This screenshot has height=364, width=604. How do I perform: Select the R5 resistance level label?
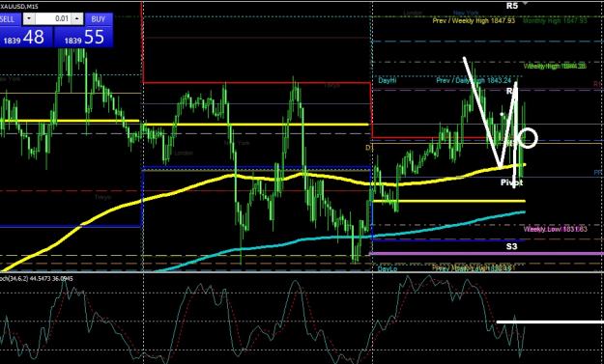point(512,6)
